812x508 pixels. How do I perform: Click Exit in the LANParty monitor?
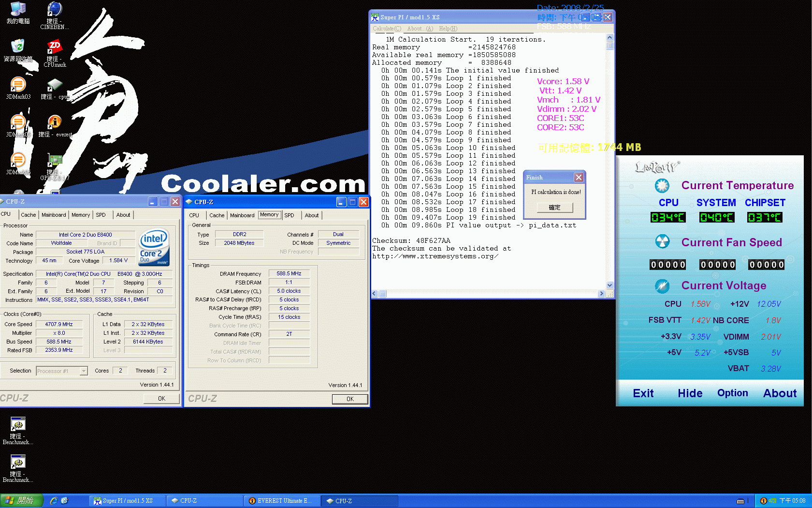643,393
